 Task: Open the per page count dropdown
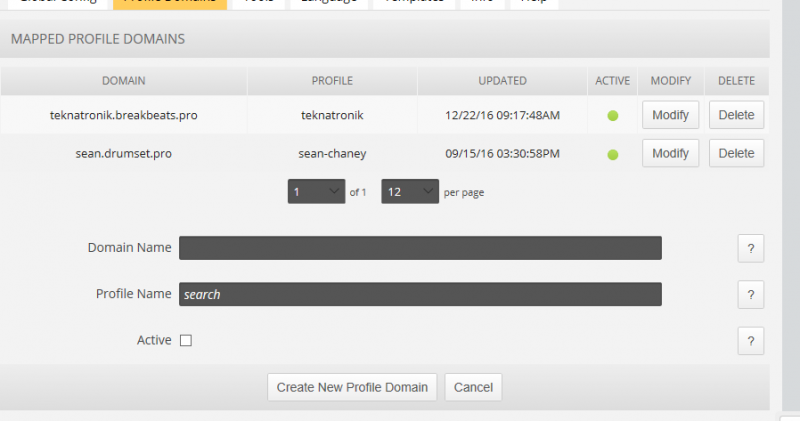[x=409, y=192]
